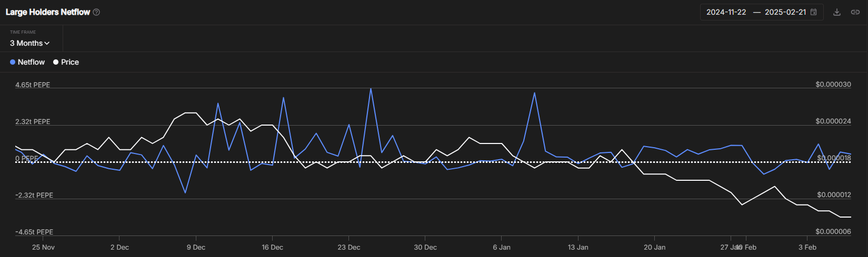
Task: Click the blue Netflow legend dot
Action: coord(13,62)
